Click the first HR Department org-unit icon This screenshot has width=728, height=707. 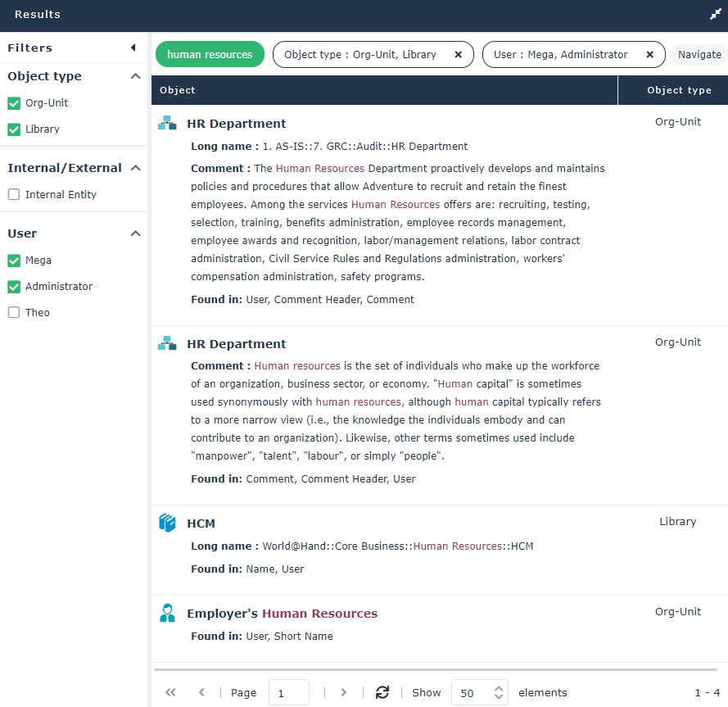[167, 123]
